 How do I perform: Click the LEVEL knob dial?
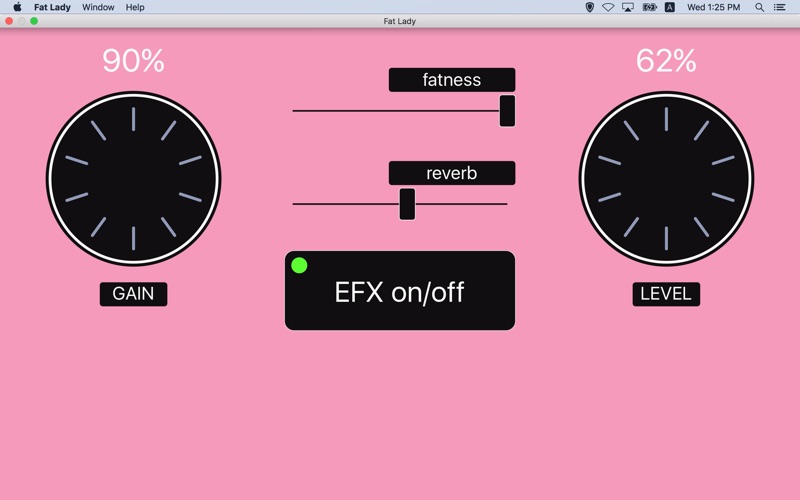666,179
